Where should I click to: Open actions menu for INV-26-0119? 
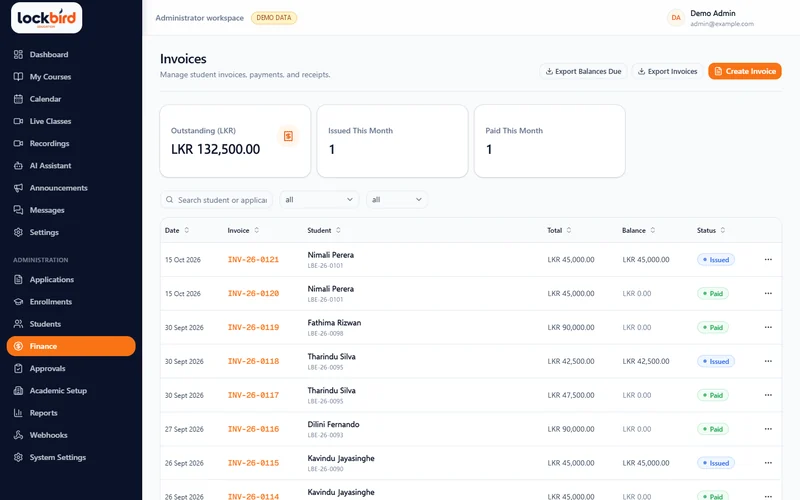768,328
